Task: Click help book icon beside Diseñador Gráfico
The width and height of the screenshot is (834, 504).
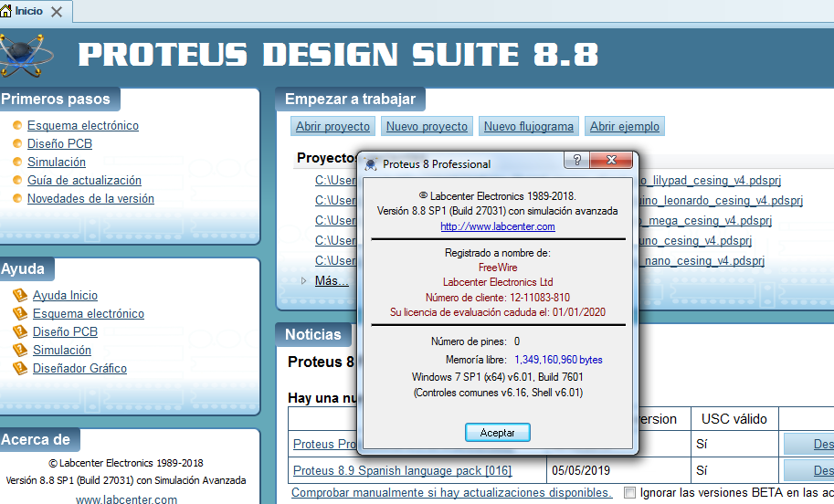Action: click(20, 368)
